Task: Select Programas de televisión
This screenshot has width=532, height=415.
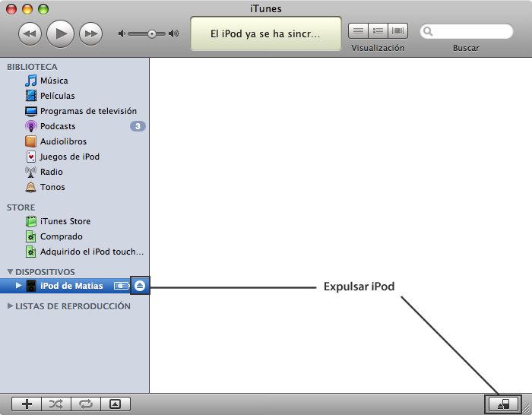Action: tap(81, 111)
